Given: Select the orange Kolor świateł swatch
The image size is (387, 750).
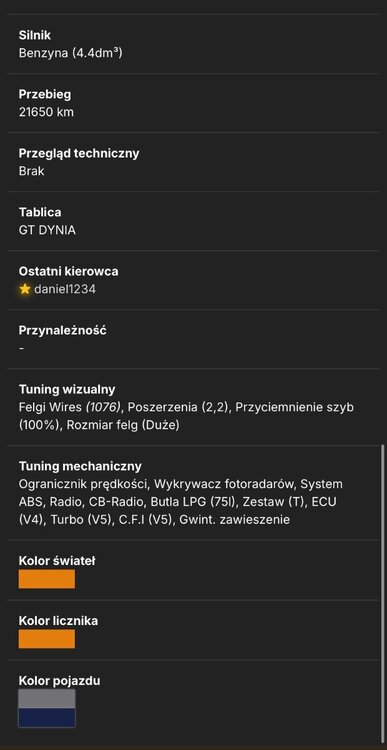Looking at the screenshot, I should [x=47, y=579].
